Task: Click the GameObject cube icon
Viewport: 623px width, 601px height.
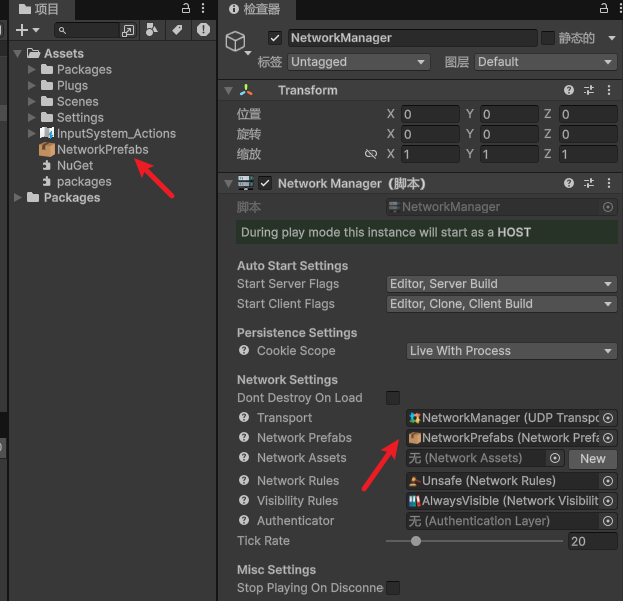Action: 235,41
